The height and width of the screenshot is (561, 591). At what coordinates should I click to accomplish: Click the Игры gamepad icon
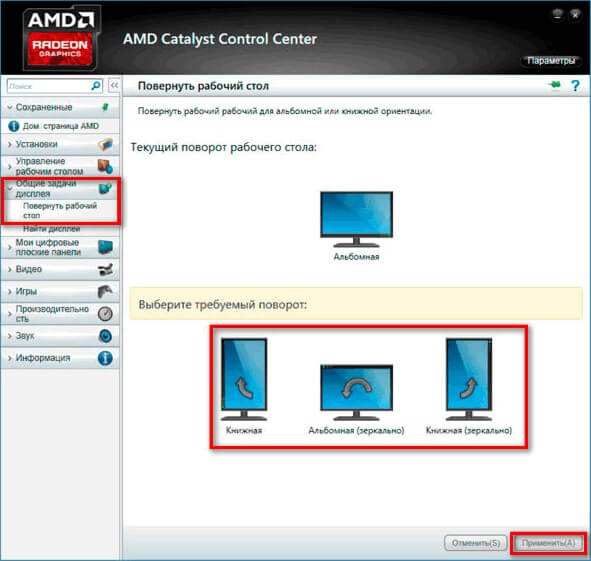click(105, 291)
